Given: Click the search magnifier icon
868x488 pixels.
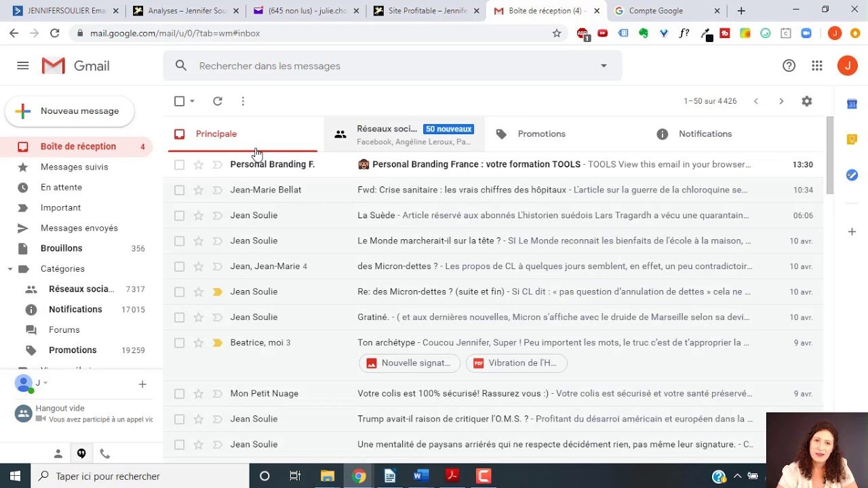Looking at the screenshot, I should tap(181, 66).
